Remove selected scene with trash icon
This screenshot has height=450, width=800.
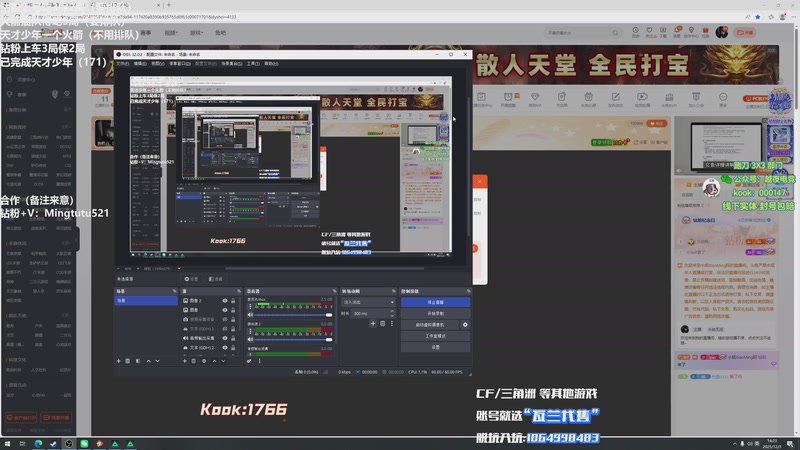128,361
